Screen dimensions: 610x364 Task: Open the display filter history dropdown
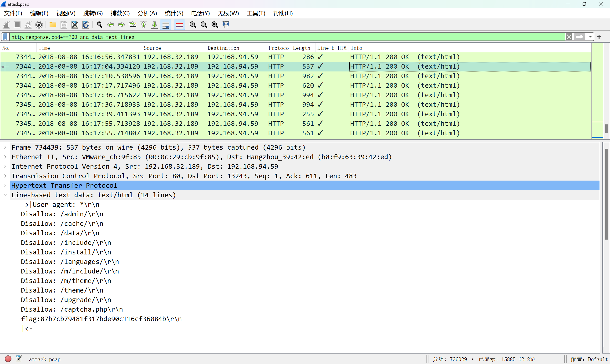click(x=590, y=37)
